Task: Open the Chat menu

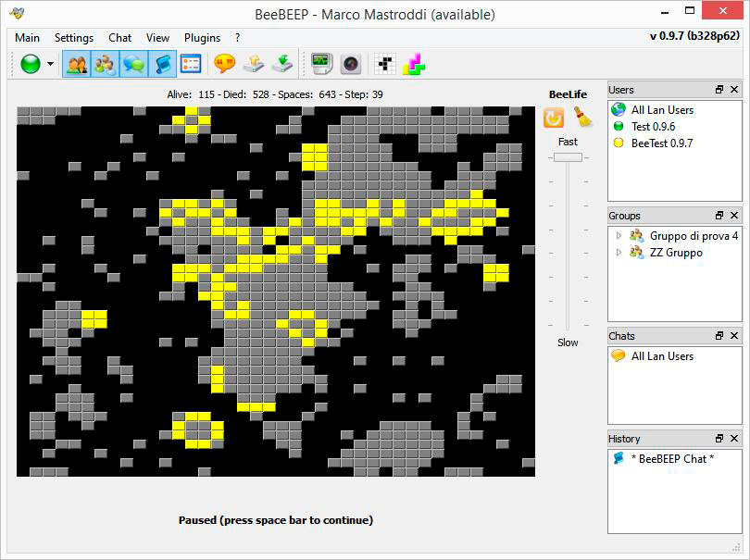Action: (x=119, y=38)
